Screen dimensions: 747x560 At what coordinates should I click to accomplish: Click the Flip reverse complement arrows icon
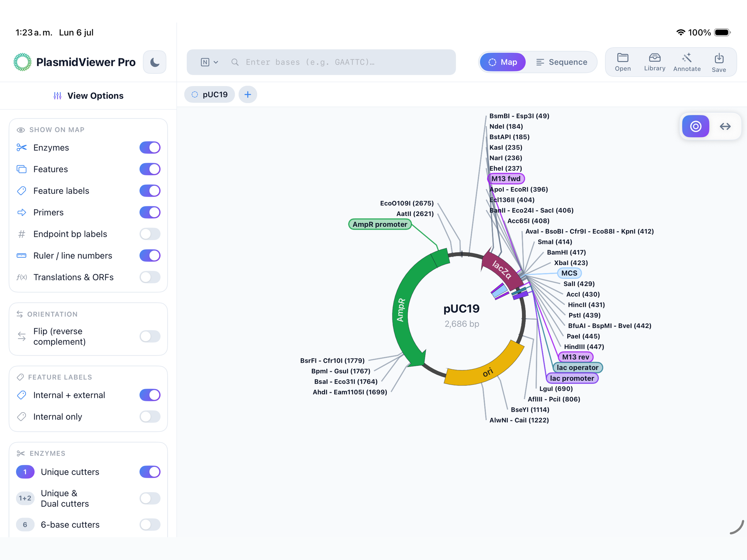click(x=22, y=336)
